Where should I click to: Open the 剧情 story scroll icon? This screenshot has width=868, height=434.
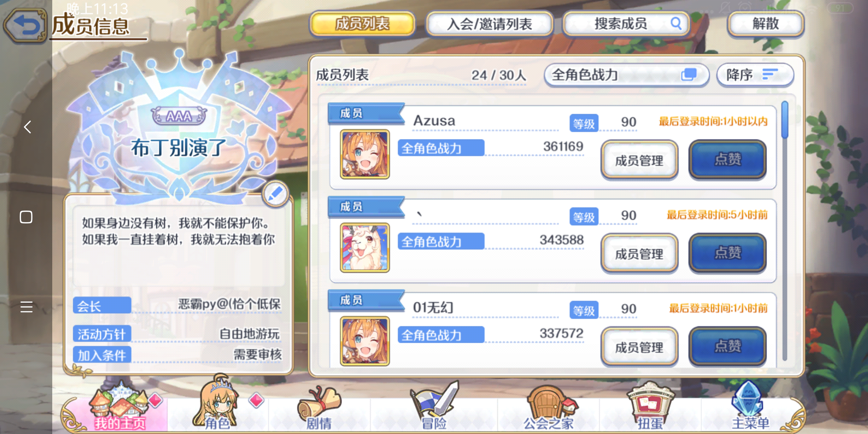pyautogui.click(x=319, y=407)
